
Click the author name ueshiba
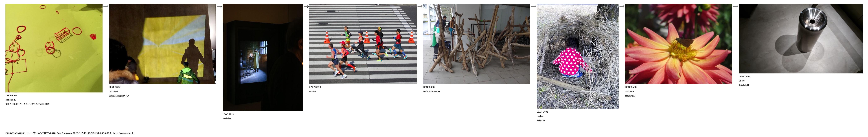pyautogui.click(x=227, y=118)
